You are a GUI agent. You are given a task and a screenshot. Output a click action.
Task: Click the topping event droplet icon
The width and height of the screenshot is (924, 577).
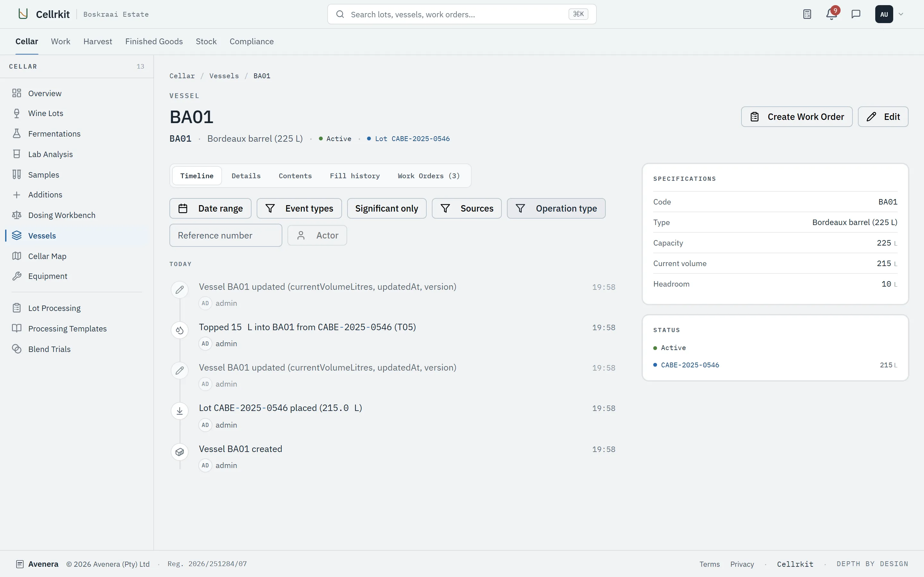pos(179,330)
